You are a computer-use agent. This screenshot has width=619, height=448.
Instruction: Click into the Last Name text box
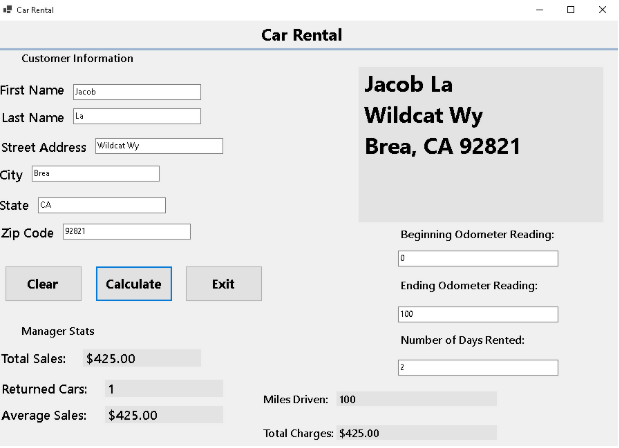136,116
